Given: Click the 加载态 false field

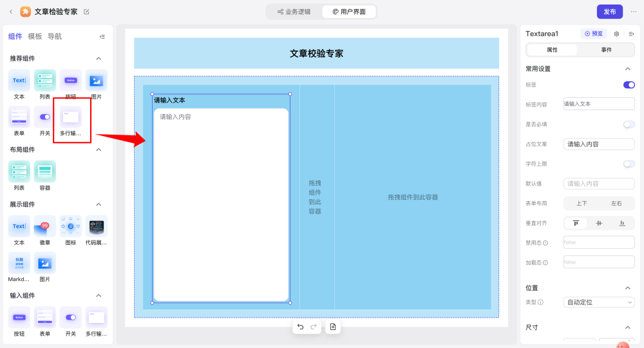Looking at the screenshot, I should click(599, 262).
